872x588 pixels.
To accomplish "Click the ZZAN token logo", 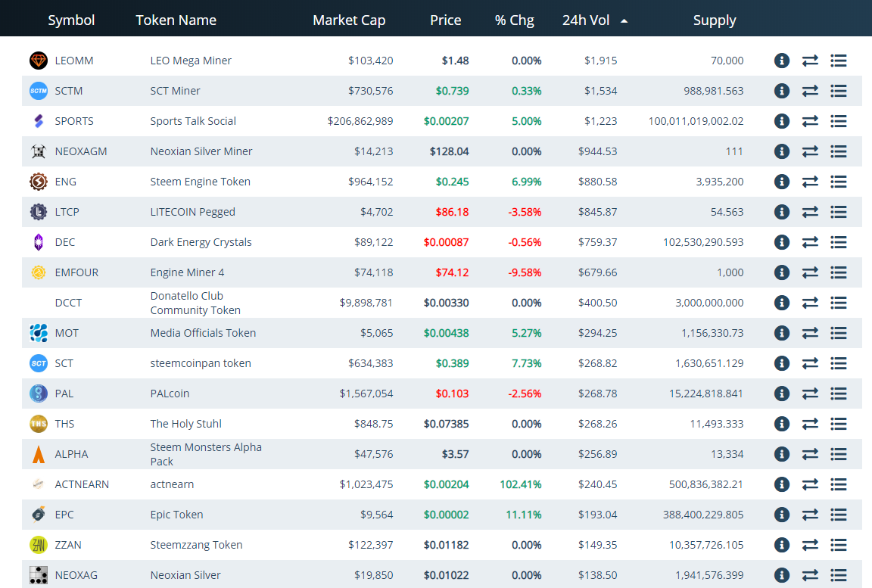I will [39, 545].
